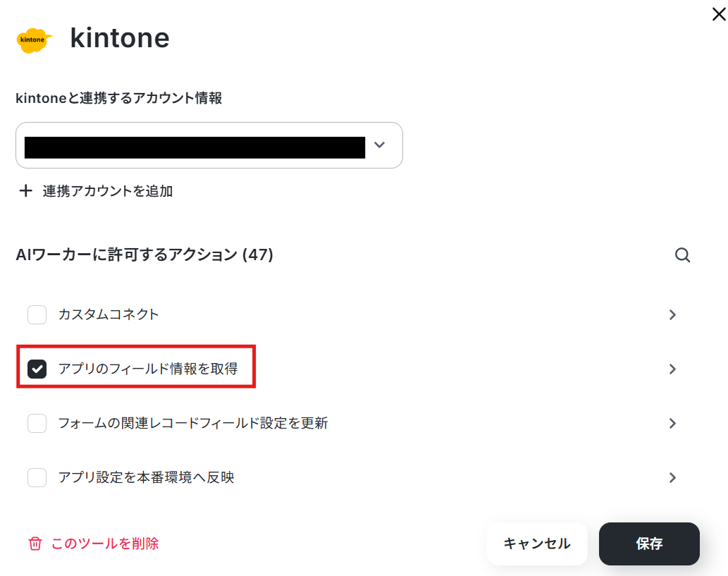The width and height of the screenshot is (728, 576).
Task: Click the kintone cloud logo icon
Action: (35, 40)
